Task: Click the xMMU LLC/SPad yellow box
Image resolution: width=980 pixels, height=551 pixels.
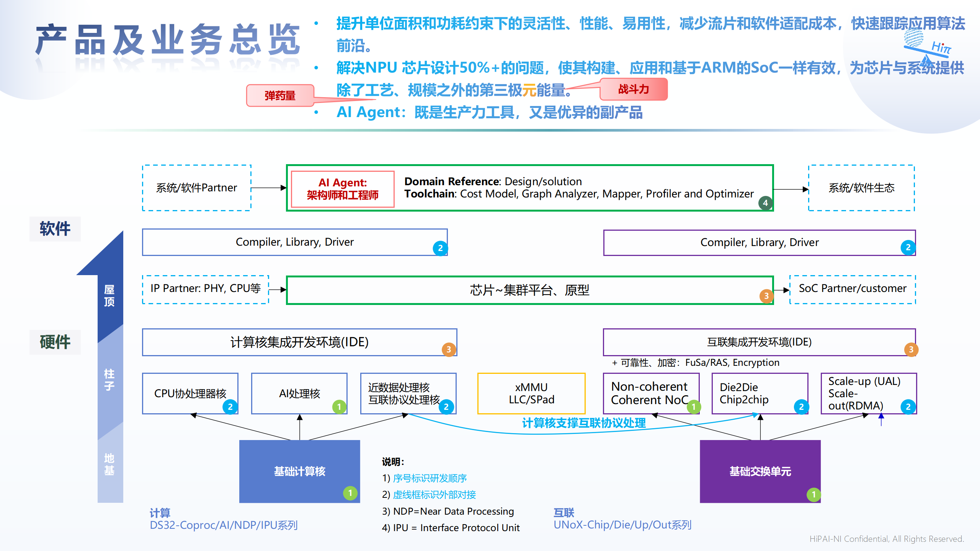Action: coord(531,393)
